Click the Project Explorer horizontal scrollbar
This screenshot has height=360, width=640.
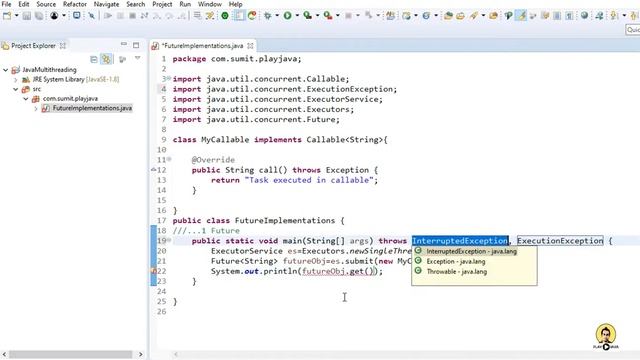click(72, 354)
